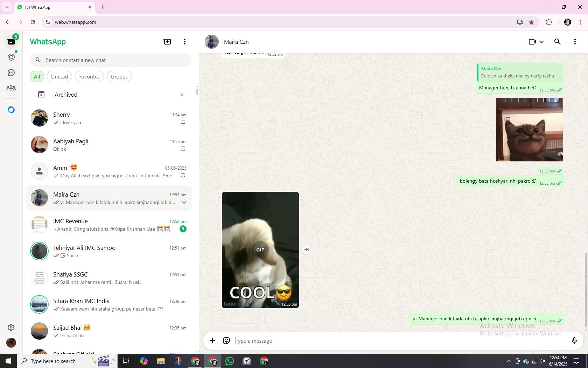Open chat with Sherry
This screenshot has width=588, height=368.
[109, 118]
